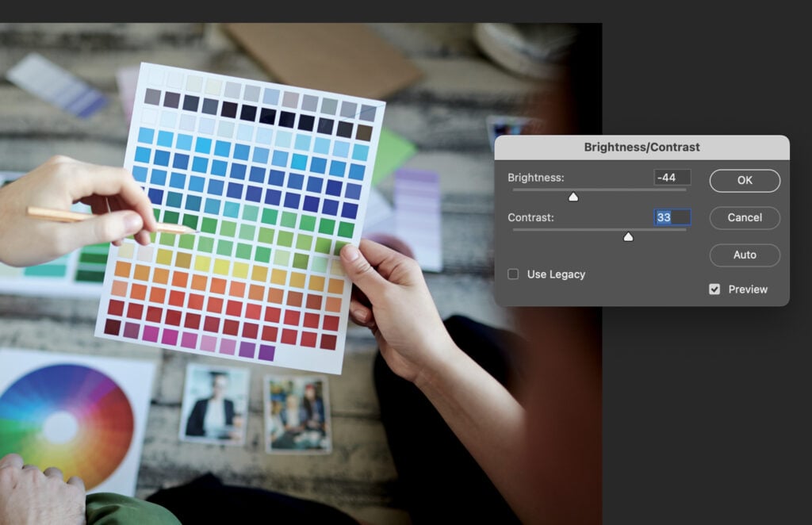Enable the Use Legacy checkbox

[x=512, y=274]
